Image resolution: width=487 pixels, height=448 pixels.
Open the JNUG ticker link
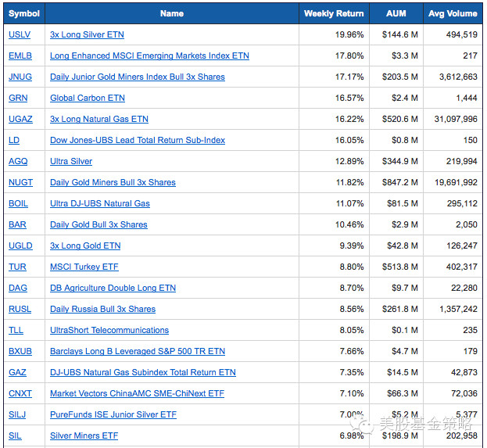pos(19,77)
